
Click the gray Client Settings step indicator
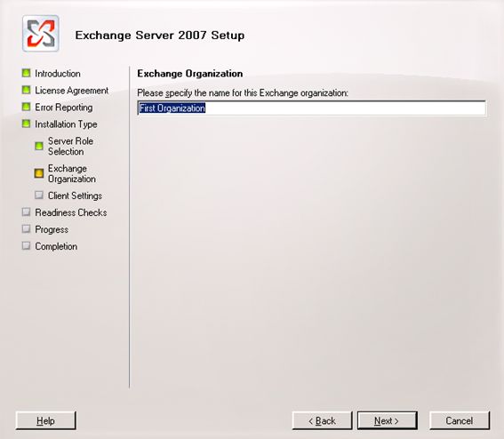click(39, 196)
